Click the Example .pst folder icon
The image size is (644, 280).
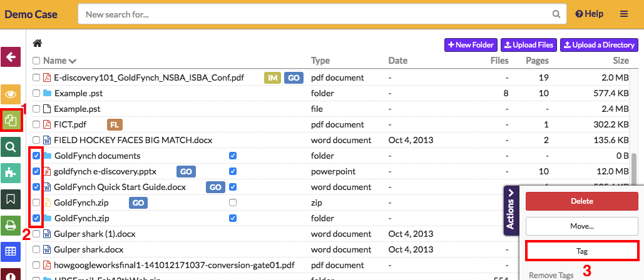click(x=47, y=93)
